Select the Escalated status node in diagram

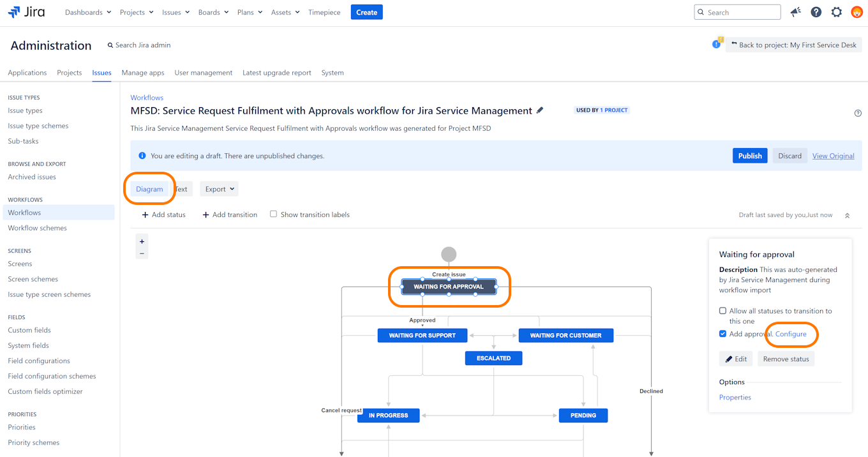[x=493, y=358]
